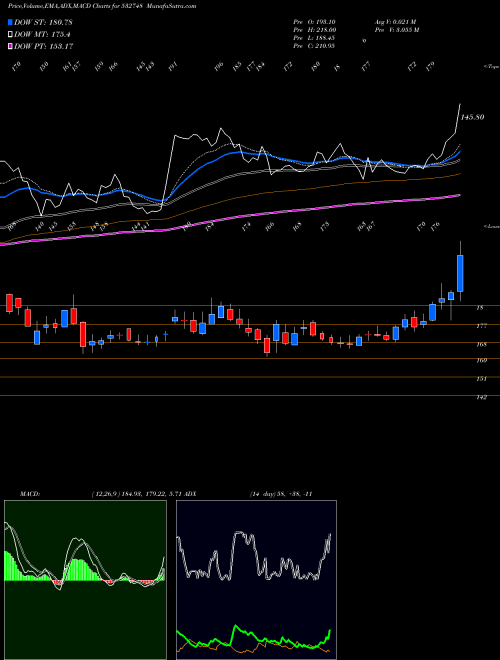The image size is (500, 660).
Task: Select the 'DOW MT: 175.4' legend text
Action: [42, 35]
